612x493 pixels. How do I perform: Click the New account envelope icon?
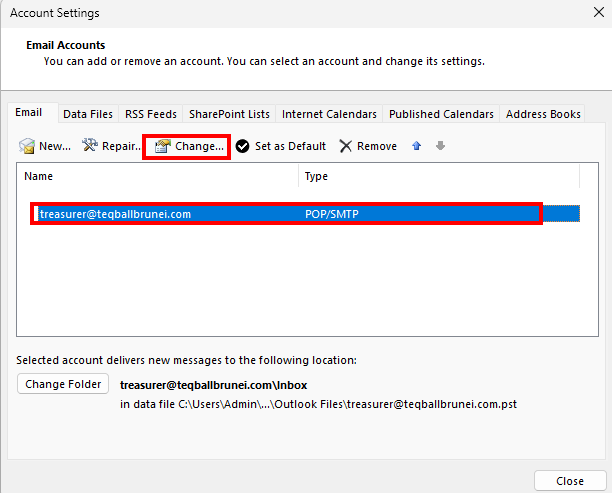pos(28,146)
